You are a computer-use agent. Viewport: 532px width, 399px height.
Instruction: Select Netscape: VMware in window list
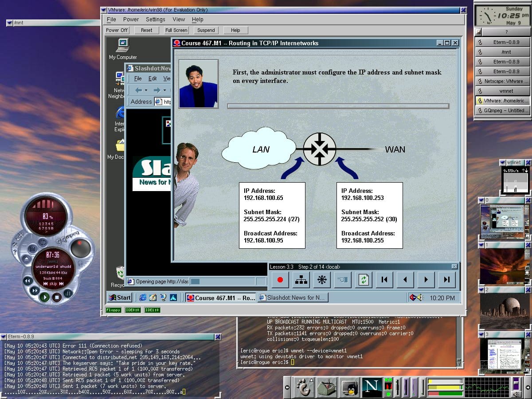(x=502, y=81)
